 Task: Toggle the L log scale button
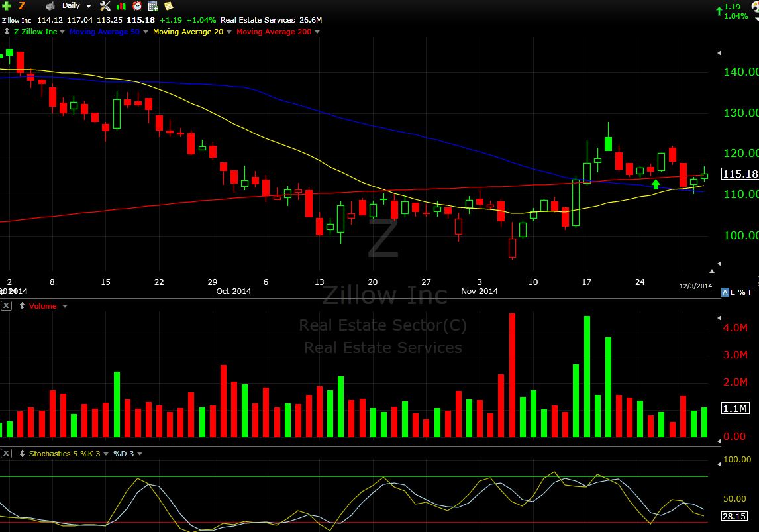point(733,292)
